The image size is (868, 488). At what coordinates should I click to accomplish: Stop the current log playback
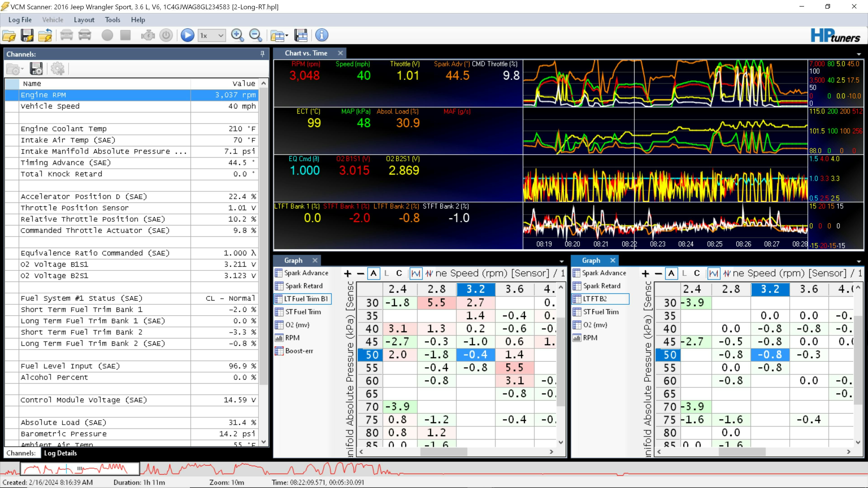coord(125,35)
